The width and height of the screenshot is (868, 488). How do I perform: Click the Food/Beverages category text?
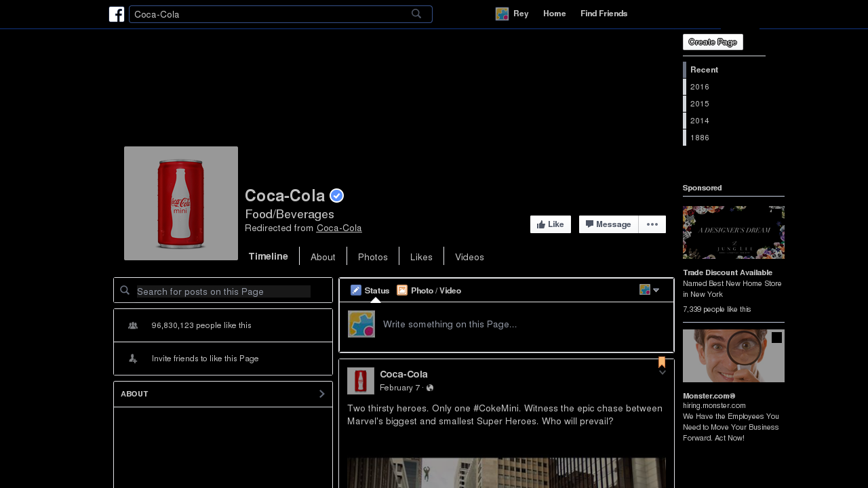[x=290, y=214]
